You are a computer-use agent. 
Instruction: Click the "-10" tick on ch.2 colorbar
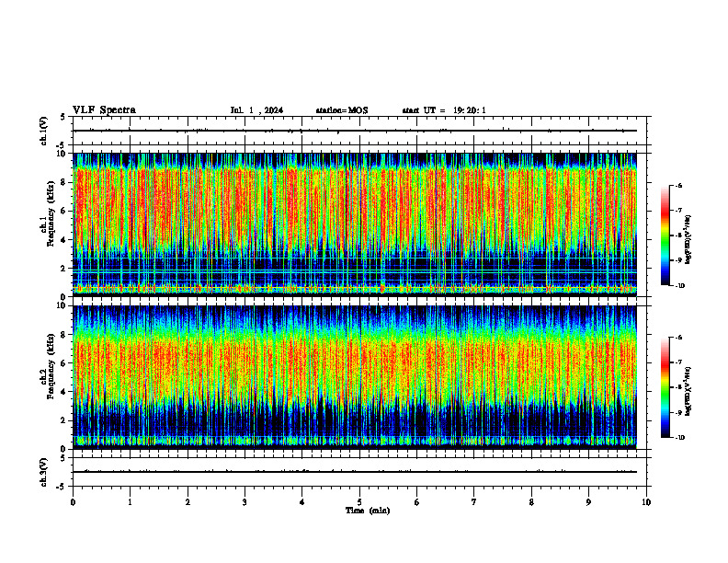[679, 438]
